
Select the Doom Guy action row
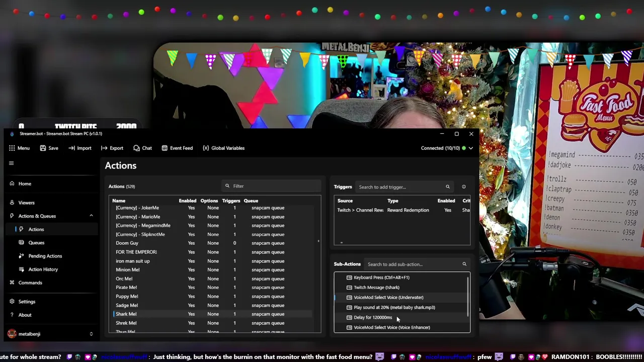pyautogui.click(x=212, y=243)
